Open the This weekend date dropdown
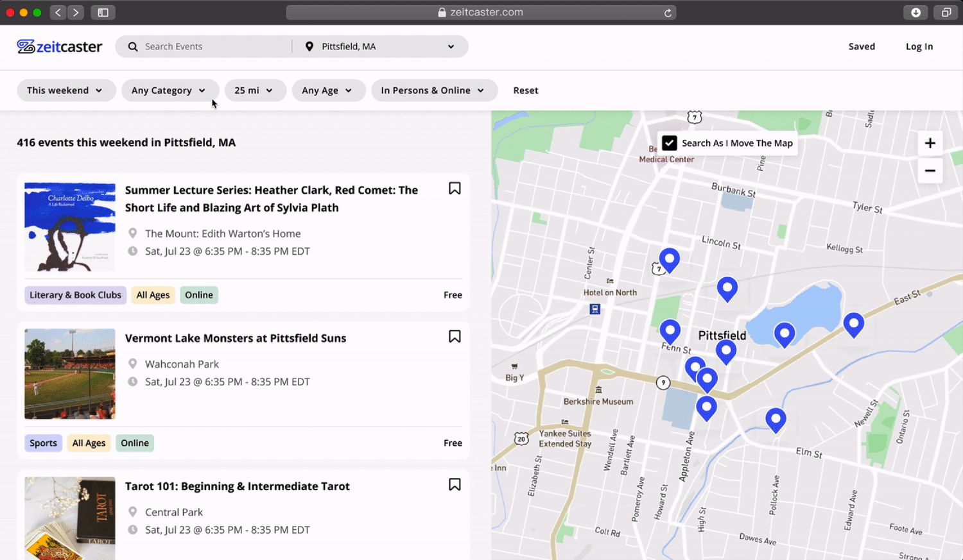963x560 pixels. click(x=66, y=90)
